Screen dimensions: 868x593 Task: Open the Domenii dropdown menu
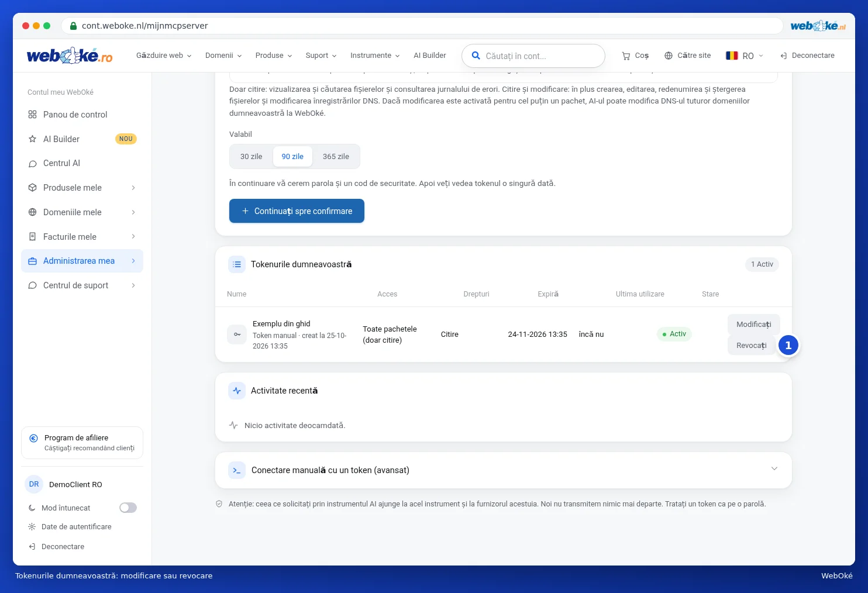[x=223, y=56]
